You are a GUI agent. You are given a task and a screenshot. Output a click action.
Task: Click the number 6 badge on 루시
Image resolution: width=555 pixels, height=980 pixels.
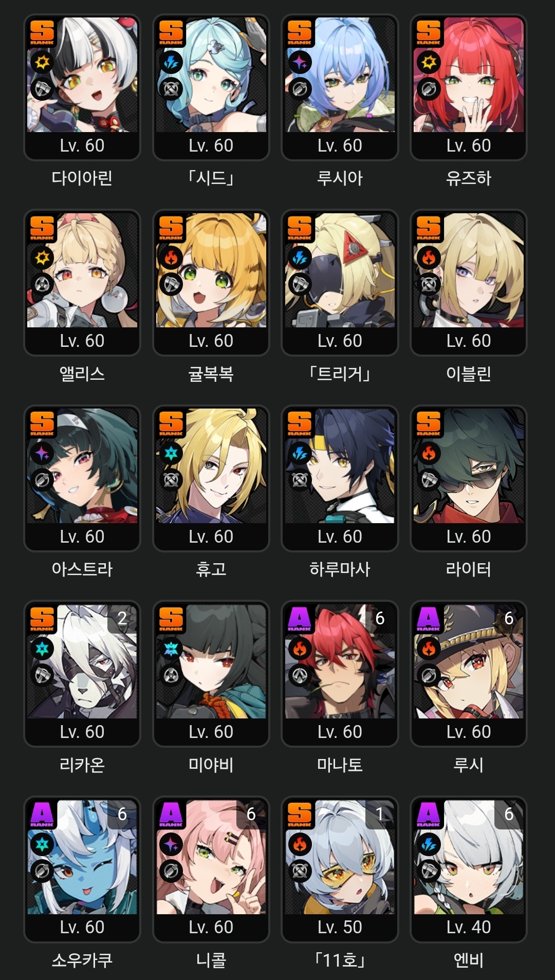[509, 618]
